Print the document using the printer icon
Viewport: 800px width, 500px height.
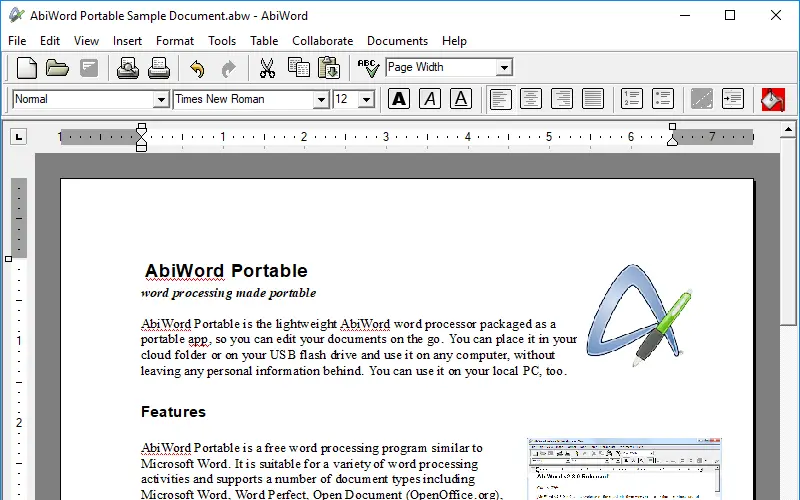(159, 68)
